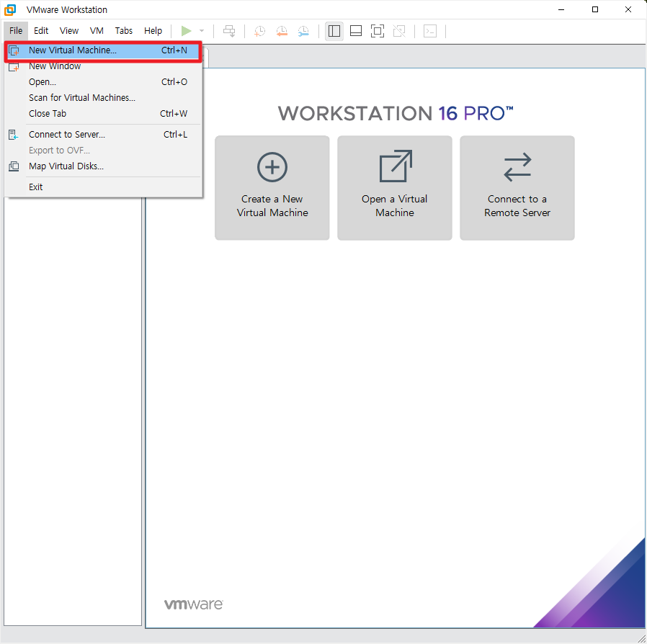Click the Create a New Virtual Machine label
647x644 pixels.
coord(272,206)
